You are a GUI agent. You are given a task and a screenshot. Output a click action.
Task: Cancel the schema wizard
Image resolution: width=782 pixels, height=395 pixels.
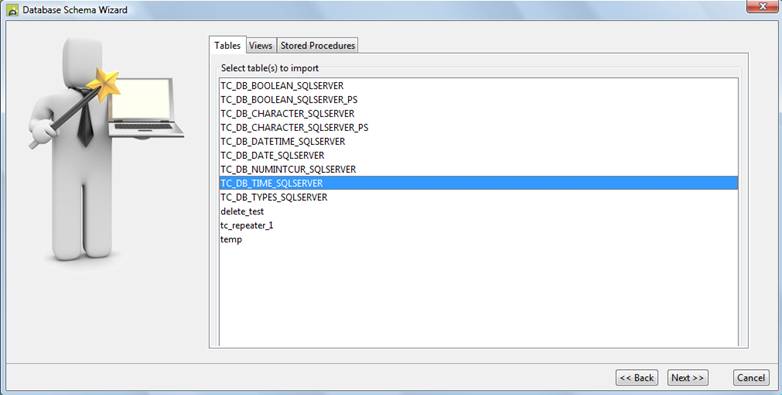751,378
